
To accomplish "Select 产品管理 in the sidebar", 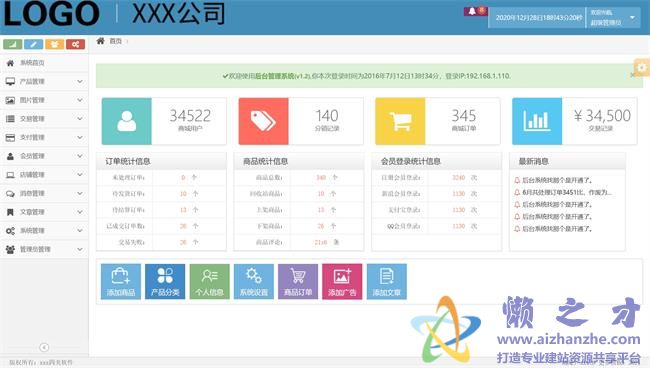I will (x=44, y=82).
